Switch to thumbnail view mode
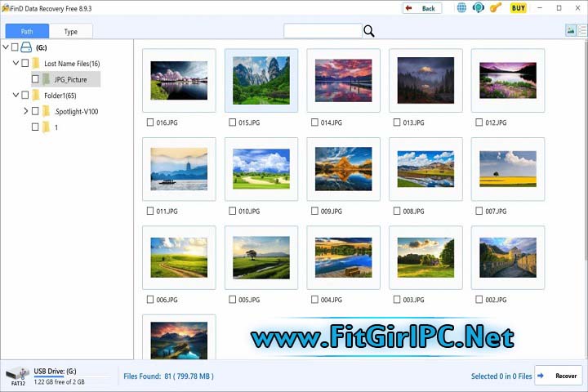The image size is (588, 392). [571, 31]
